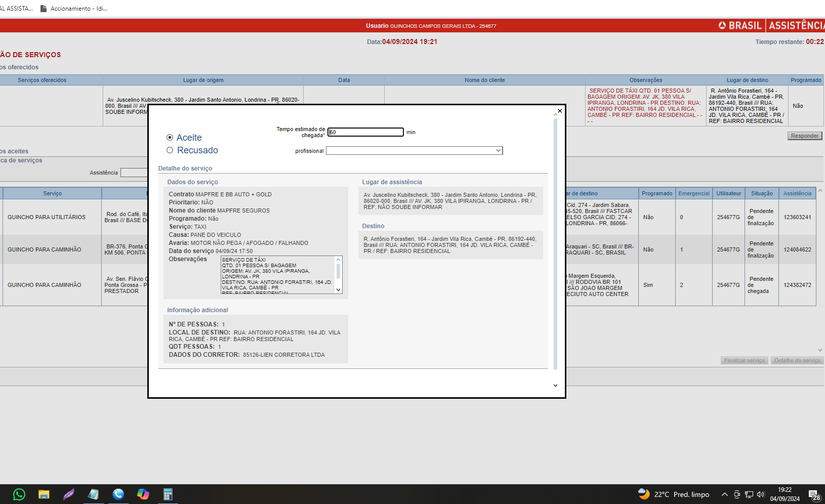
Task: Open WhatsApp from the taskbar
Action: pos(19,494)
